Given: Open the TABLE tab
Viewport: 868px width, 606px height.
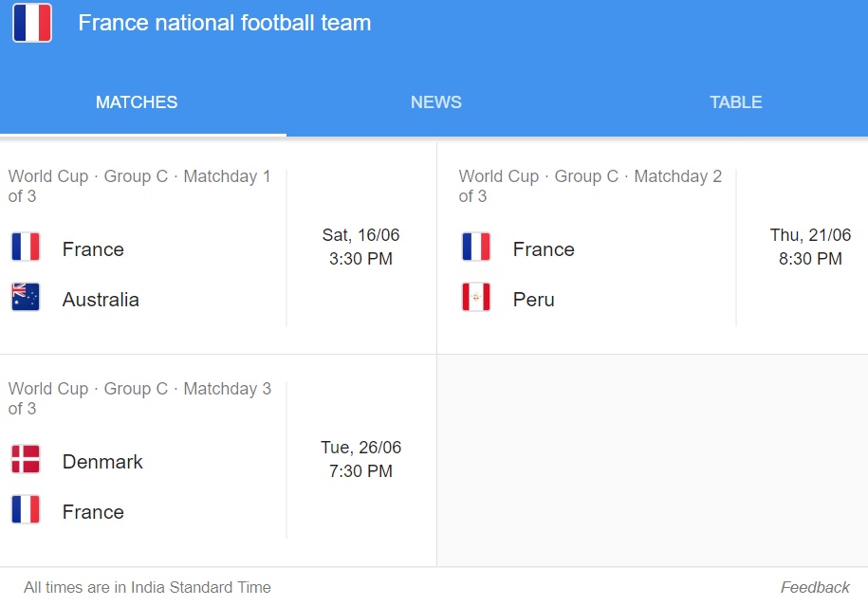Looking at the screenshot, I should (736, 102).
